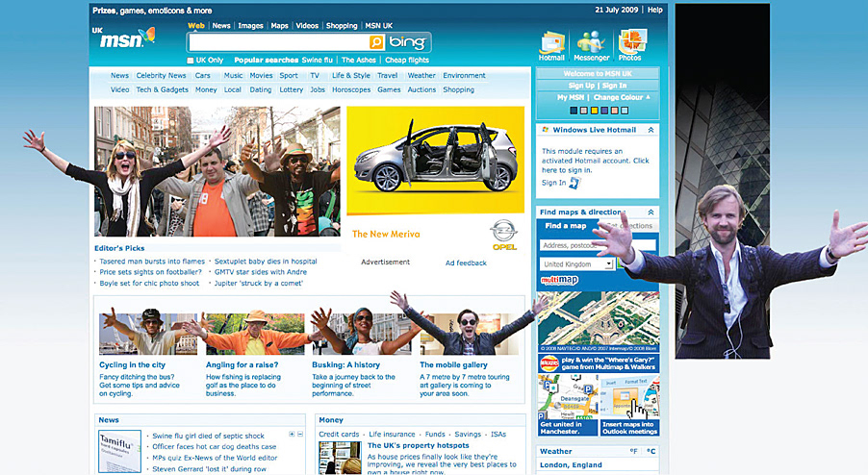868x475 pixels.
Task: Choose the purple colour swatch
Action: [604, 111]
